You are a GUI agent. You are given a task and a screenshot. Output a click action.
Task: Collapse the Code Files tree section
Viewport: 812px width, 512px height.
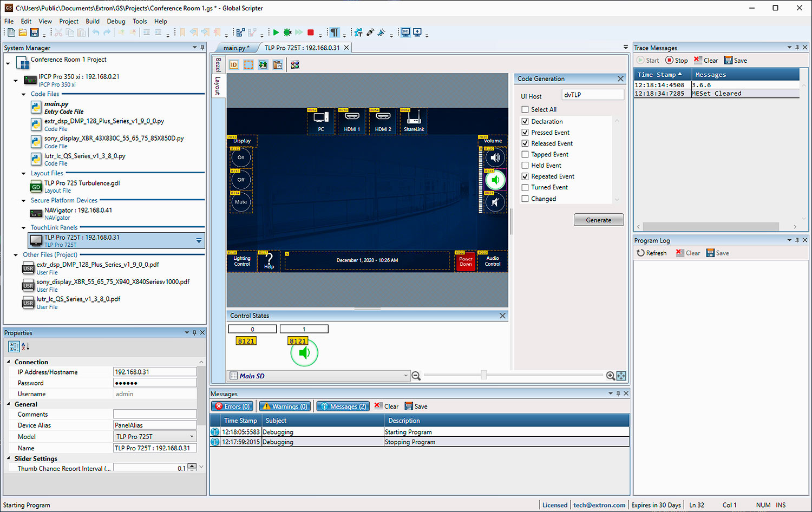click(x=24, y=94)
